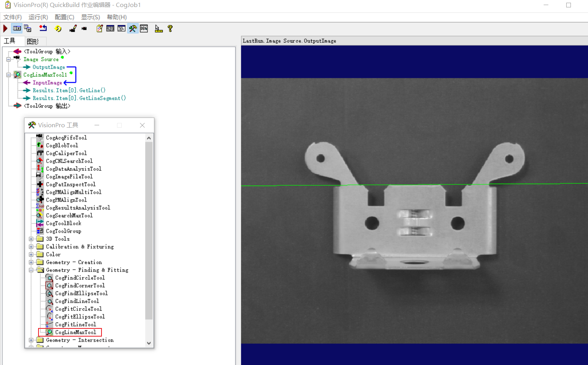Click the camera acquisition toolbar icon
The height and width of the screenshot is (365, 588).
84,28
